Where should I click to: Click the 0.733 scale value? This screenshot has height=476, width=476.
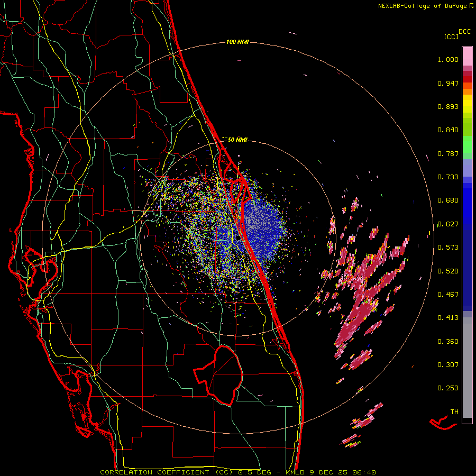tap(448, 177)
